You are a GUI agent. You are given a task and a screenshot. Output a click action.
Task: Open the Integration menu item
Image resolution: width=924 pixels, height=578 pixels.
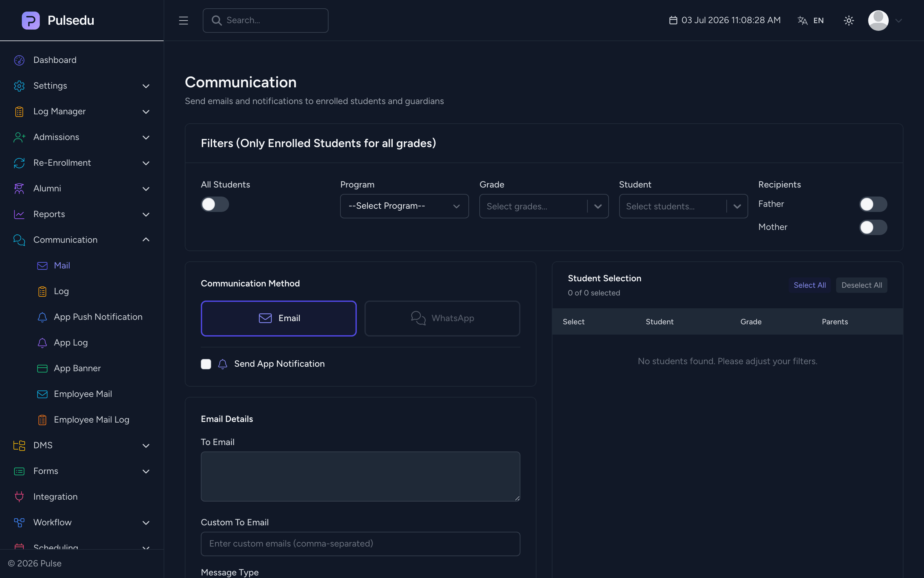tap(56, 496)
